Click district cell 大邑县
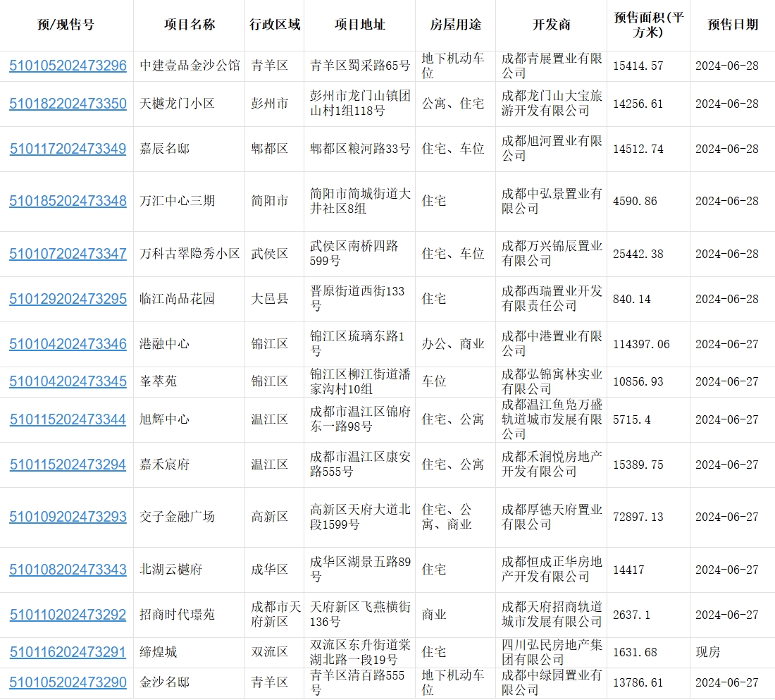 pyautogui.click(x=269, y=299)
